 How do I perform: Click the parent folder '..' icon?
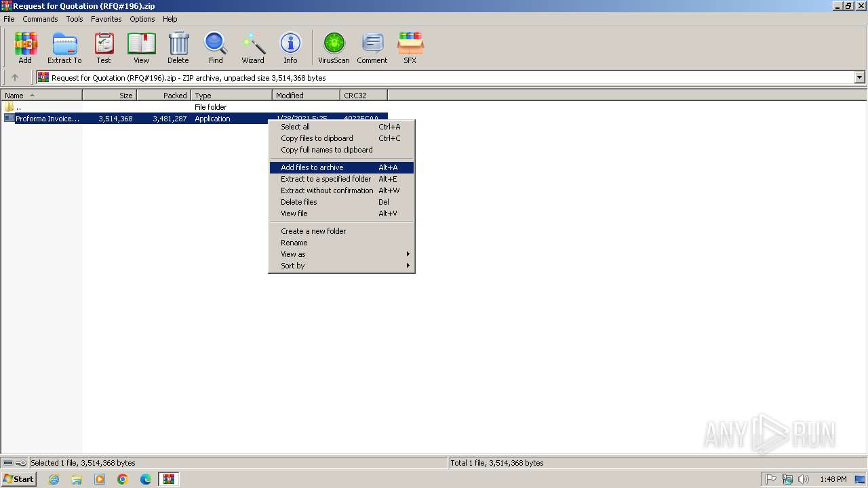point(9,107)
